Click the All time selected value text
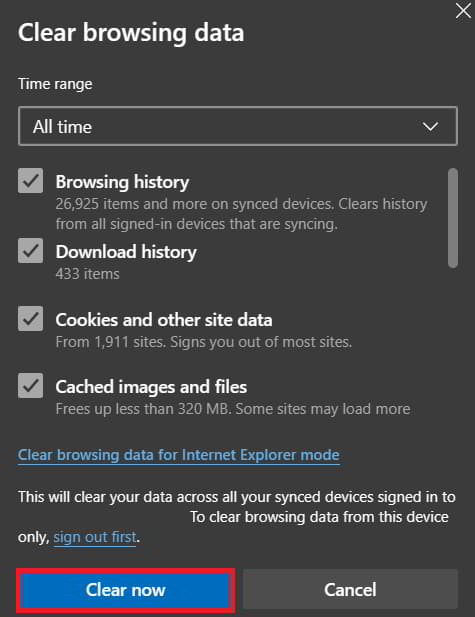475x617 pixels. click(62, 127)
